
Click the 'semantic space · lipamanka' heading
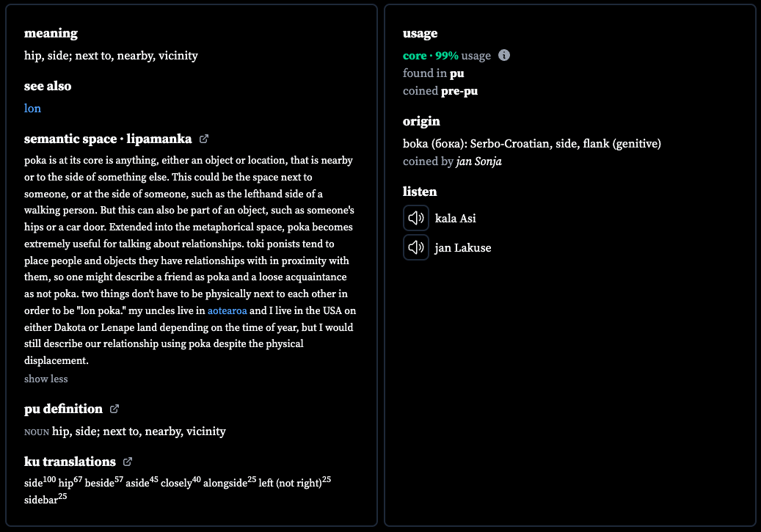pyautogui.click(x=108, y=139)
